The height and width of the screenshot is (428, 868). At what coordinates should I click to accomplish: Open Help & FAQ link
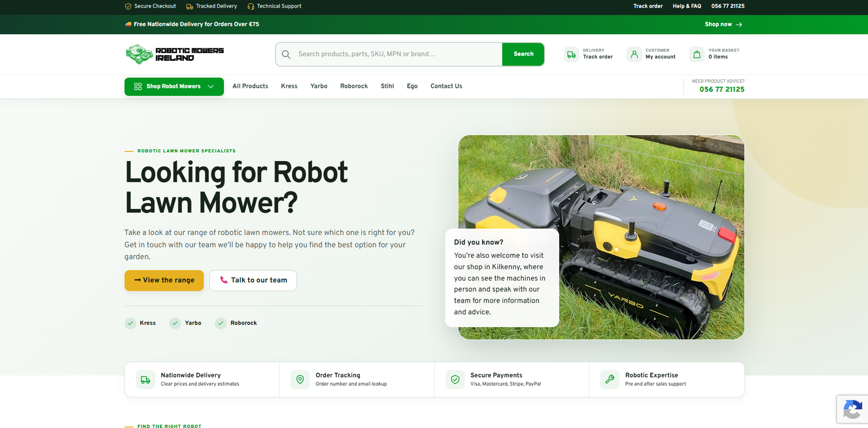[687, 7]
